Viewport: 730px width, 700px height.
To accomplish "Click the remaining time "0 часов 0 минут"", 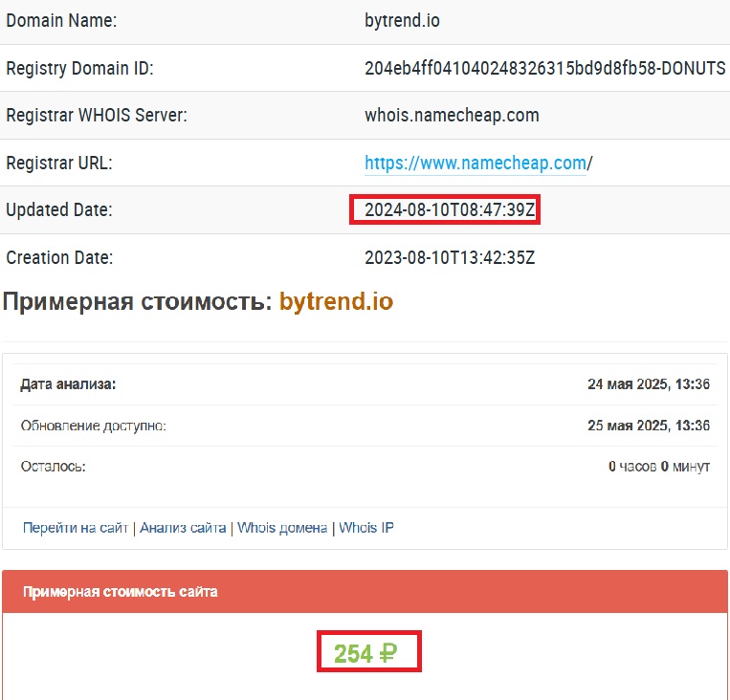I will click(x=658, y=467).
